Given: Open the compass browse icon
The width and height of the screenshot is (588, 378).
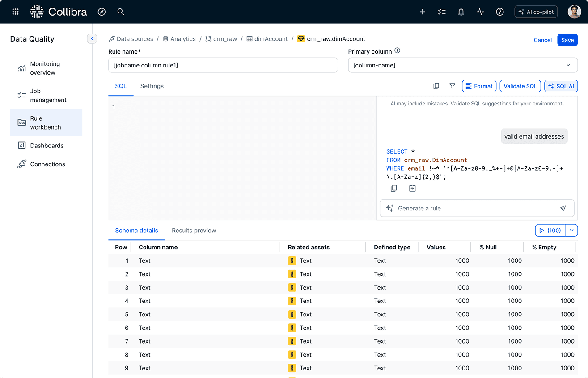Looking at the screenshot, I should (x=102, y=12).
